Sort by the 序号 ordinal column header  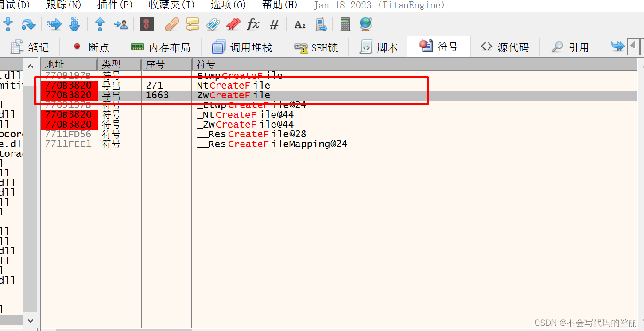click(167, 65)
